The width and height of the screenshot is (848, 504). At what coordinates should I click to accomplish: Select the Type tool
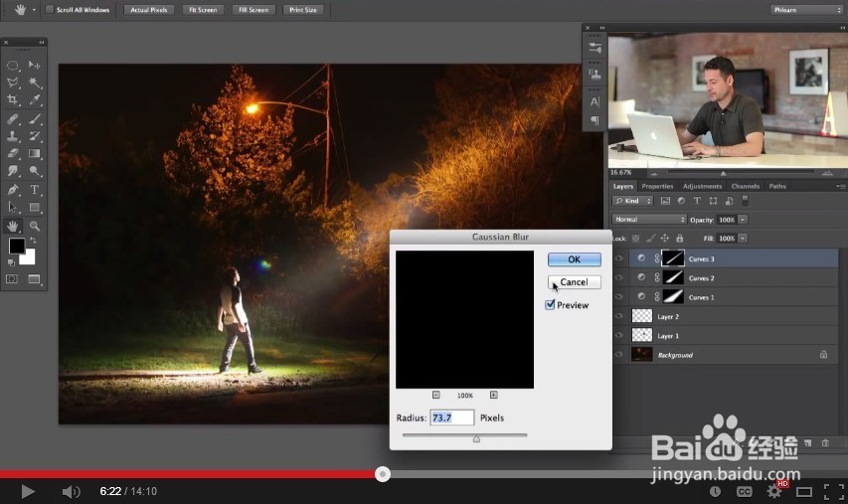(x=35, y=190)
